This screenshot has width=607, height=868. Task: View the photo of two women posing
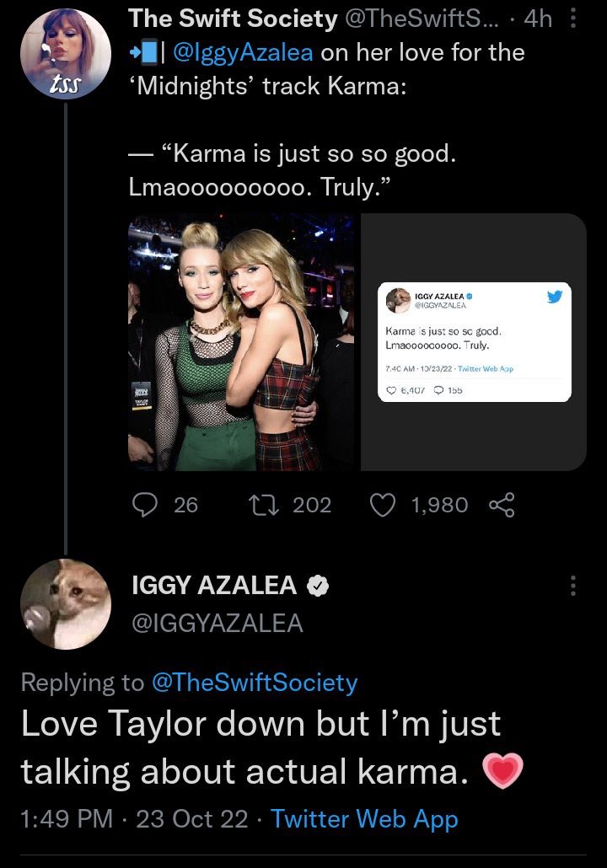pyautogui.click(x=241, y=341)
